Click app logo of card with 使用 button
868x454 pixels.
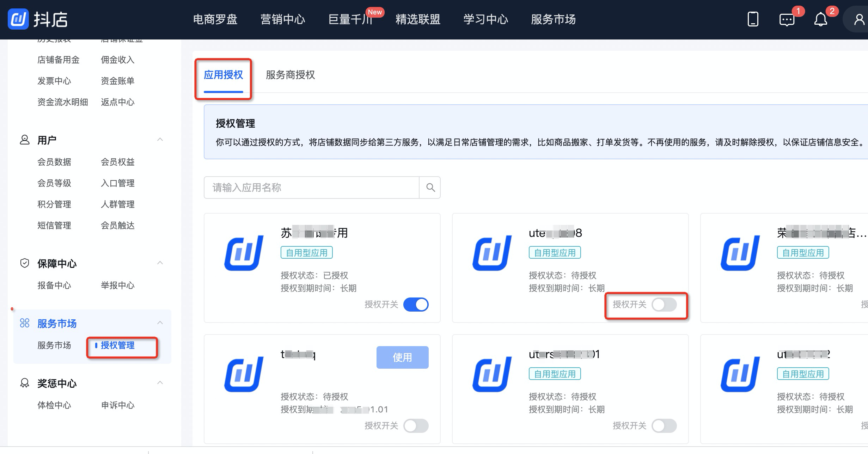pyautogui.click(x=244, y=374)
